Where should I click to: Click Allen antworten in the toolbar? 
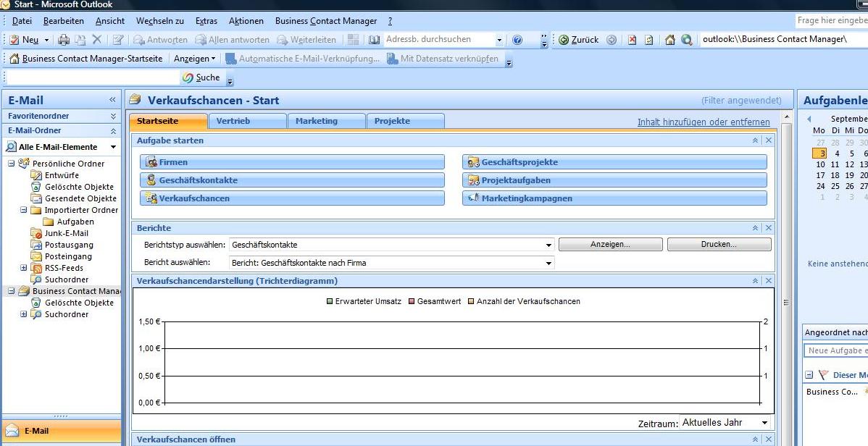pos(232,40)
